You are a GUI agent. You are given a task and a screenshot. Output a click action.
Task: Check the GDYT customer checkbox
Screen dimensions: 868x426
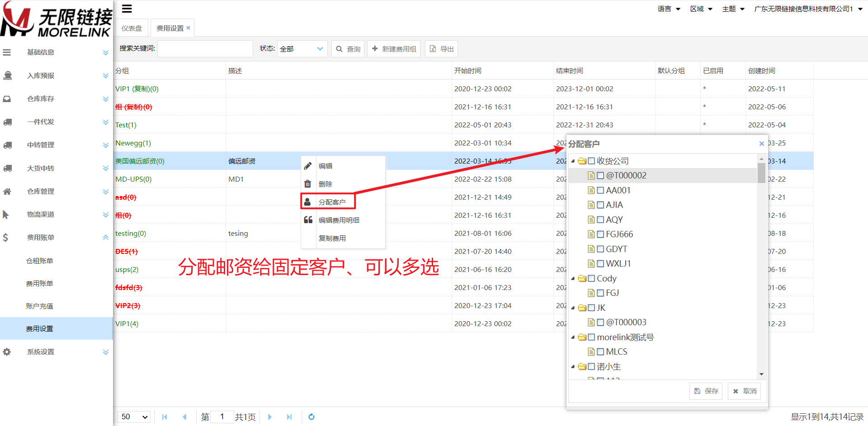click(x=600, y=249)
